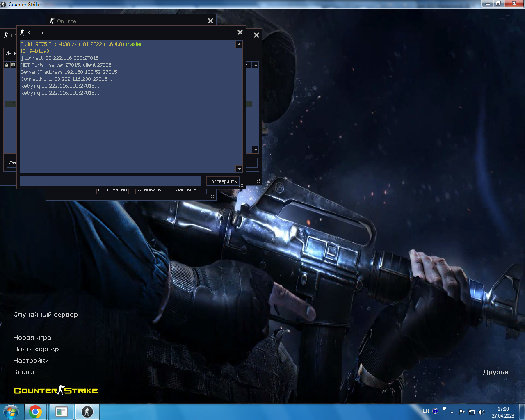Minimize the Counter-Strike main window

pos(487,4)
